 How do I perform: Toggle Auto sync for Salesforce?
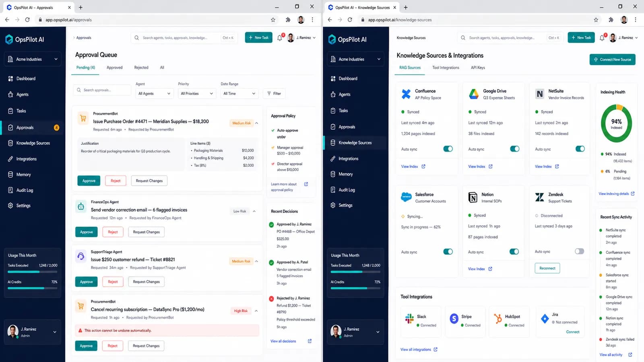tap(448, 252)
